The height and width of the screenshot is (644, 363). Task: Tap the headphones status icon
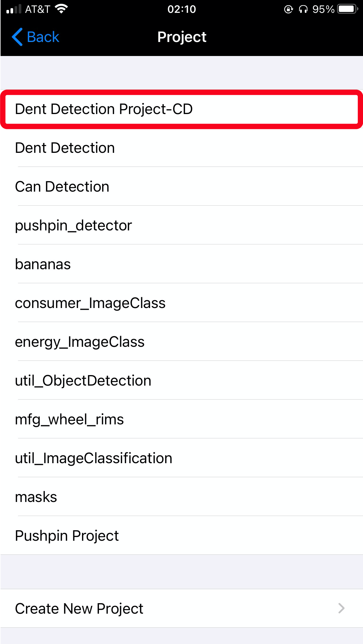point(303,9)
